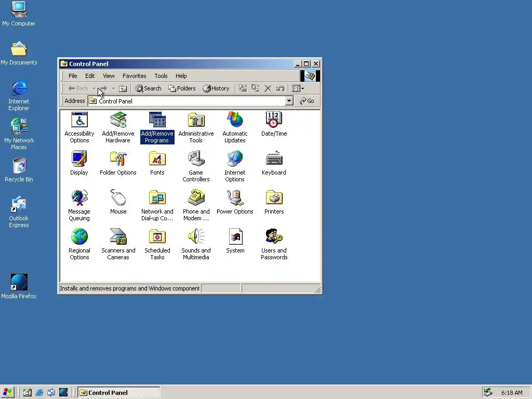Open Display settings icon
The height and width of the screenshot is (399, 532).
point(79,164)
